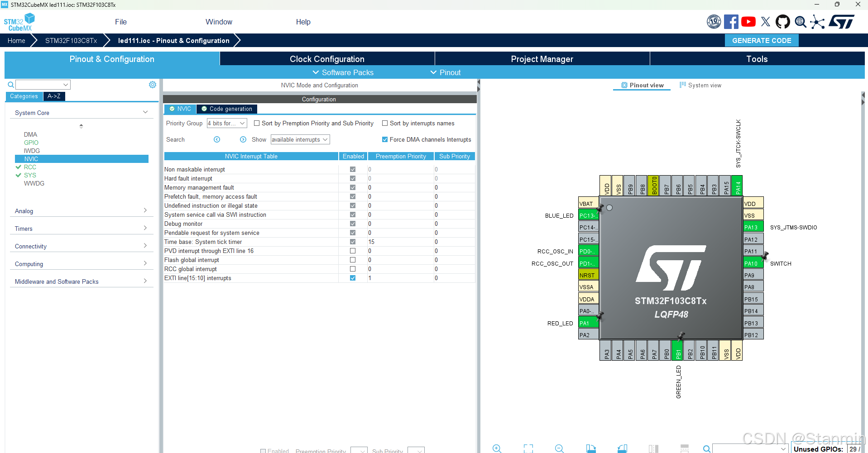This screenshot has width=868, height=453.
Task: Open the Facebook icon link
Action: 731,22
